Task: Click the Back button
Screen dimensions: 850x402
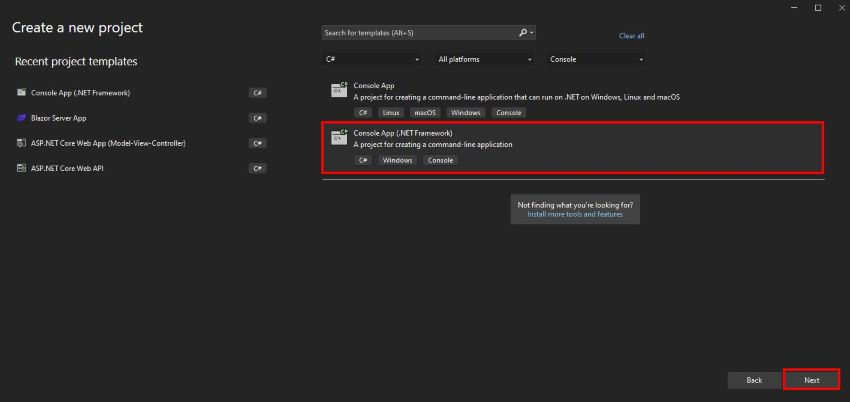Action: [x=754, y=380]
